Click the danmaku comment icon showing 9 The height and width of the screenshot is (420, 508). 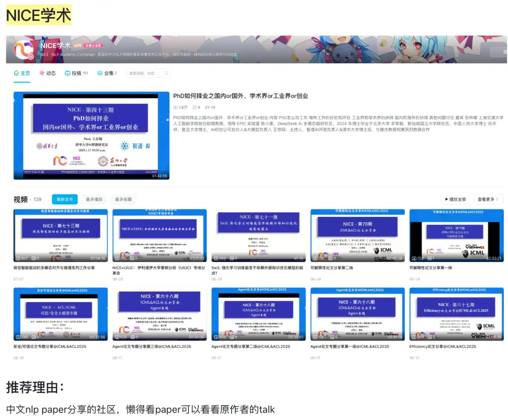[x=196, y=107]
